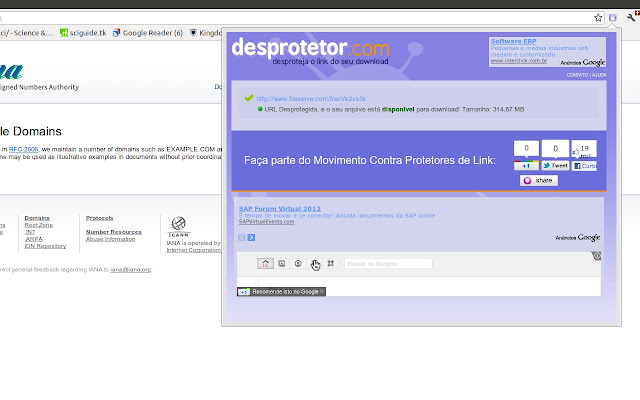Select the Google+ circles icon under cursor
Image resolution: width=640 pixels, height=400 pixels.
point(315,264)
